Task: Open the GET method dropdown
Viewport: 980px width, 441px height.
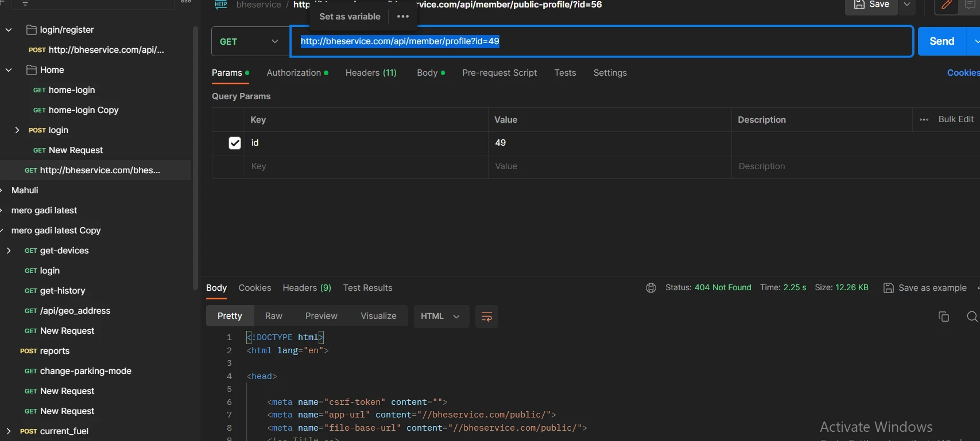Action: click(250, 41)
